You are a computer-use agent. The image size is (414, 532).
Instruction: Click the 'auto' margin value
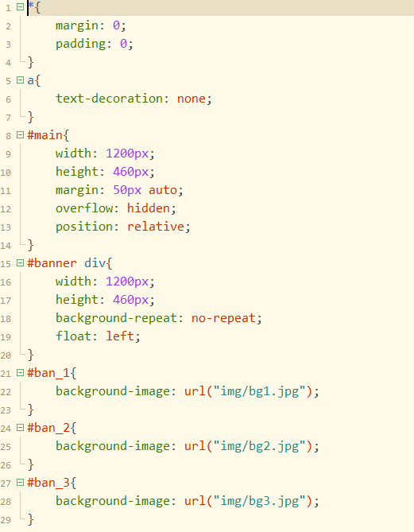tap(163, 190)
